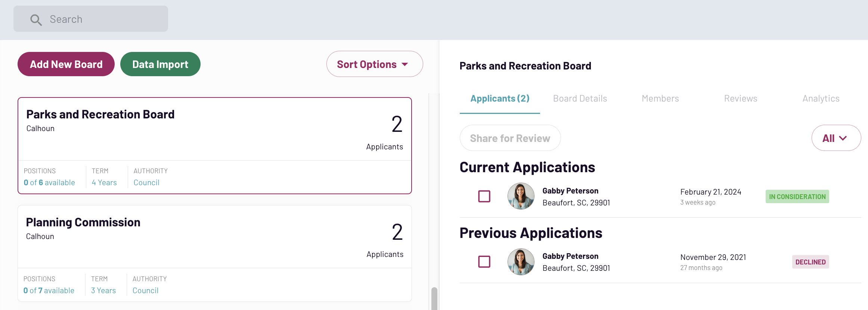Go to the Reviews tab
The height and width of the screenshot is (310, 868).
[740, 99]
